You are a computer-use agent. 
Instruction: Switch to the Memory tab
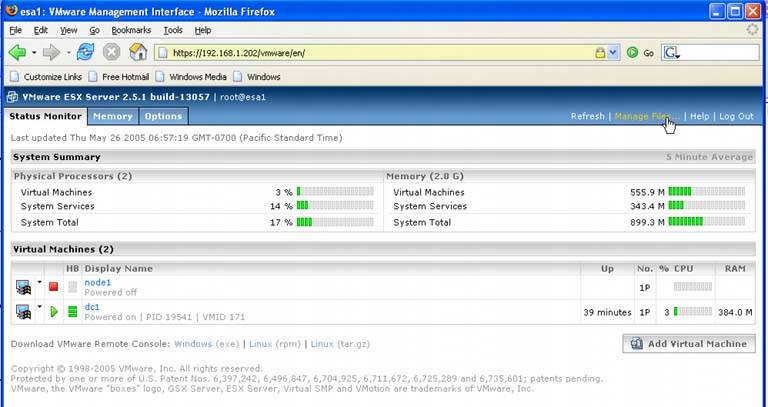(113, 117)
